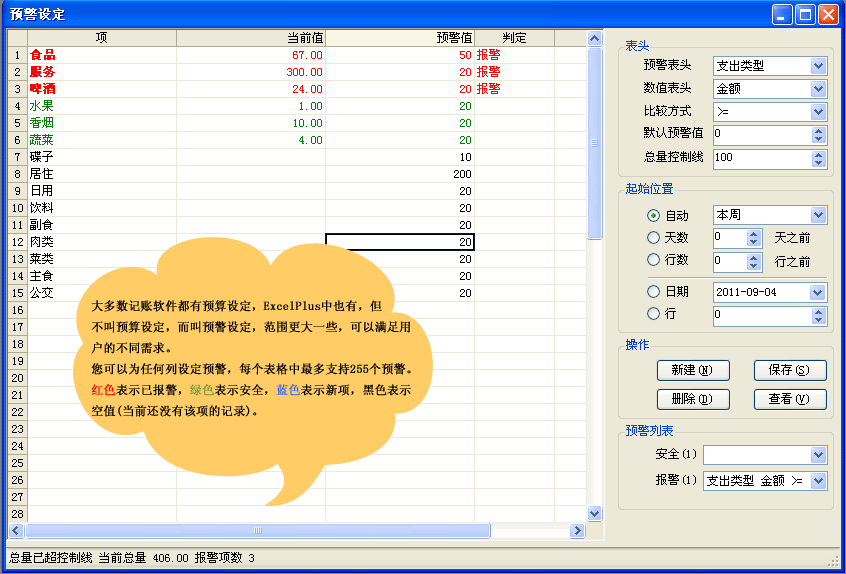Click the horizontal scroll right arrow

point(577,530)
